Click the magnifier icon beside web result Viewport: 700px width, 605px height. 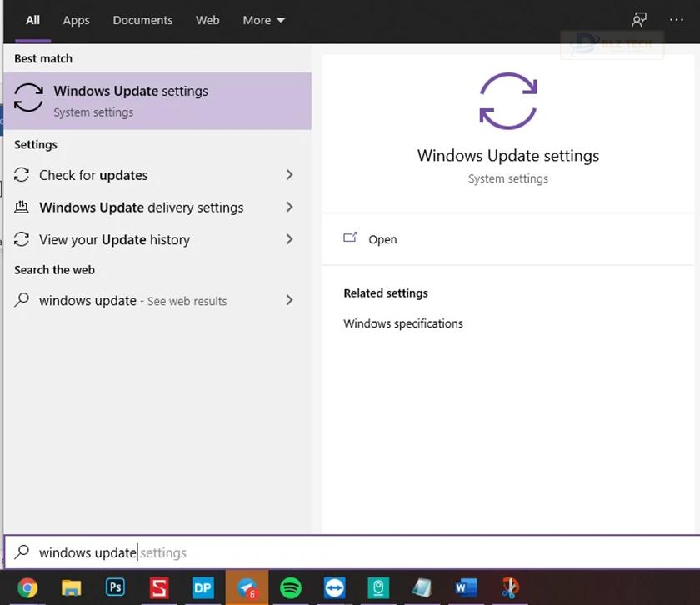[x=22, y=300]
